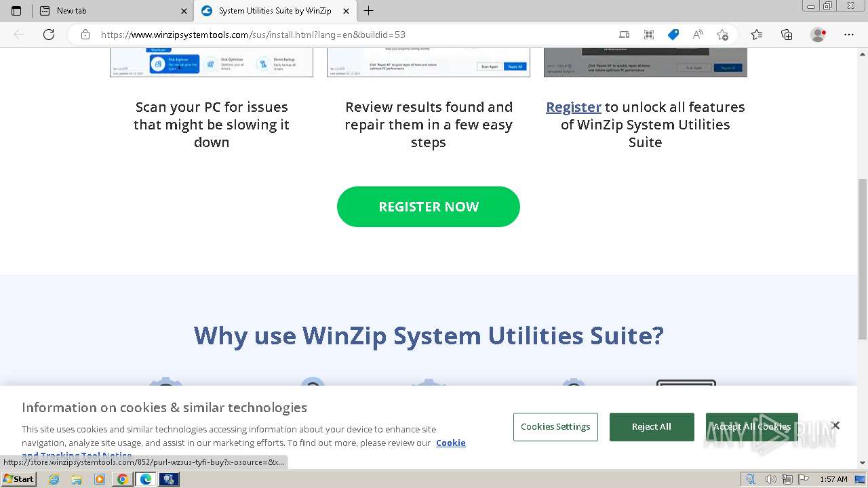Launch Internet Explorer from taskbar
Viewport: 868px width, 488px height.
point(54,479)
